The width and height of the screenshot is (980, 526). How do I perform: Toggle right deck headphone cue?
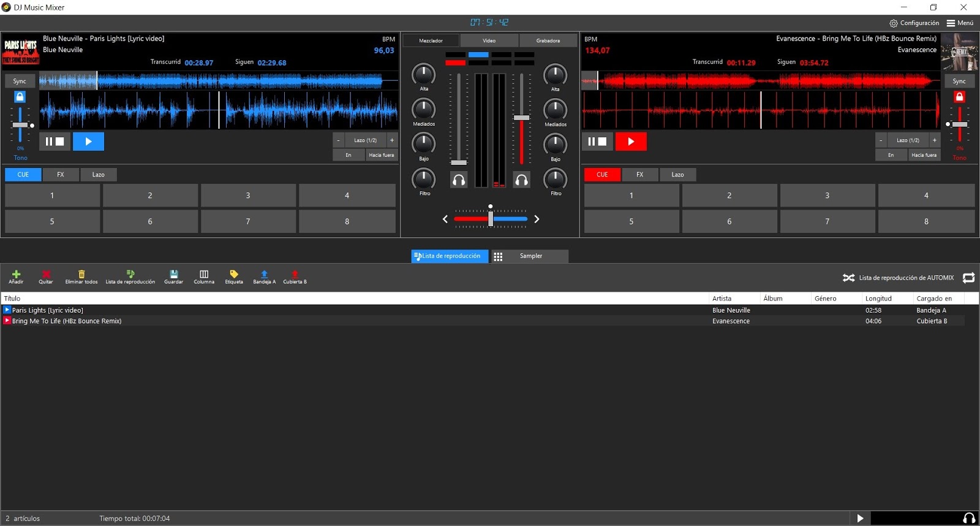point(521,180)
